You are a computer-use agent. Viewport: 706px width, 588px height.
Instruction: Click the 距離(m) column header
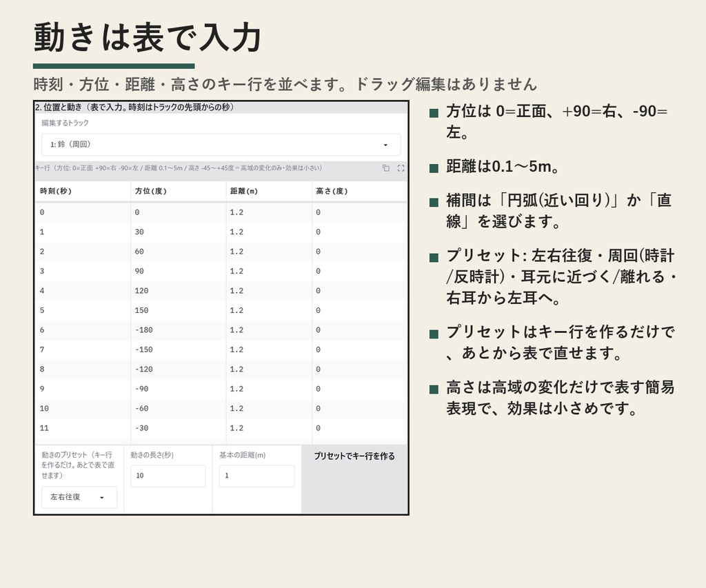tap(269, 191)
